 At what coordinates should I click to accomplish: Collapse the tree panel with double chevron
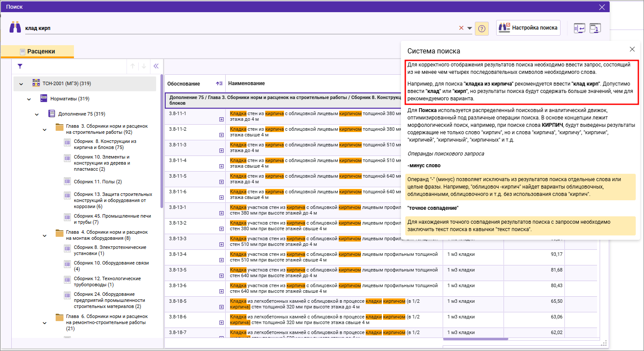pos(156,66)
